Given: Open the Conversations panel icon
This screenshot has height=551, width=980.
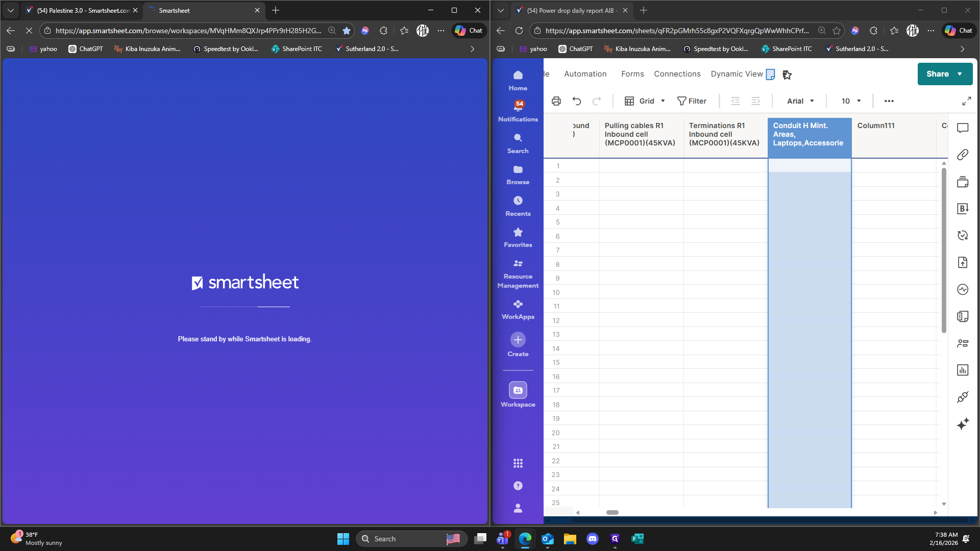Looking at the screenshot, I should coord(963,128).
